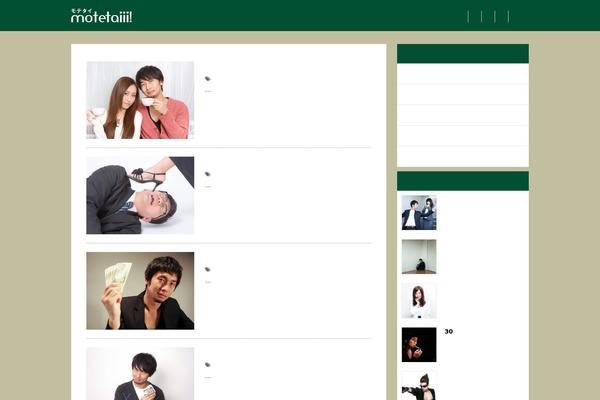Open the thumbnail of man holding cash

[x=140, y=291]
